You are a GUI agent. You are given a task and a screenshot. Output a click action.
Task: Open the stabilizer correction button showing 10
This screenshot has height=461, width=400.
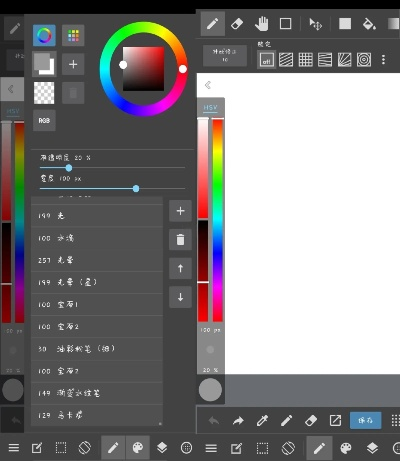225,55
